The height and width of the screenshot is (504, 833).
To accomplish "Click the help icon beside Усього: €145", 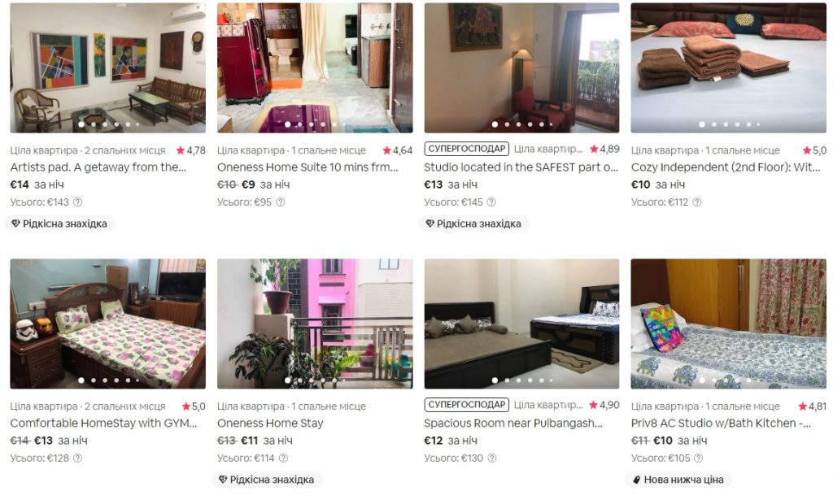I will (x=491, y=202).
